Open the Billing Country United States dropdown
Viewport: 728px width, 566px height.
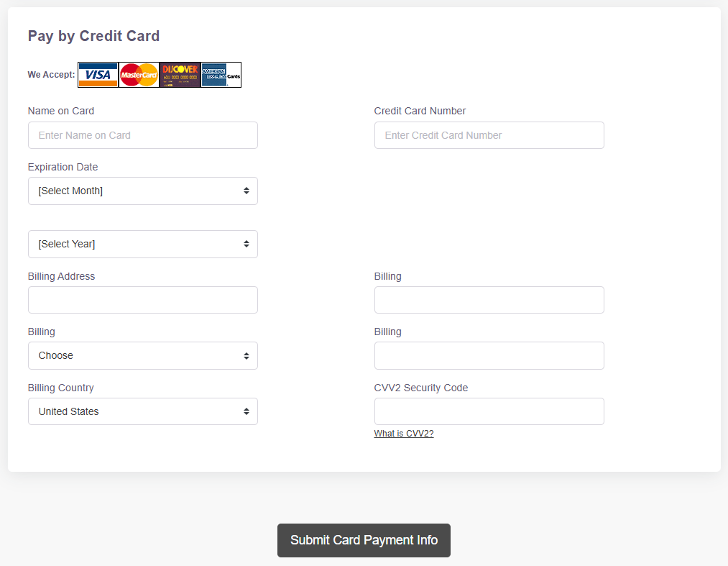pos(143,411)
